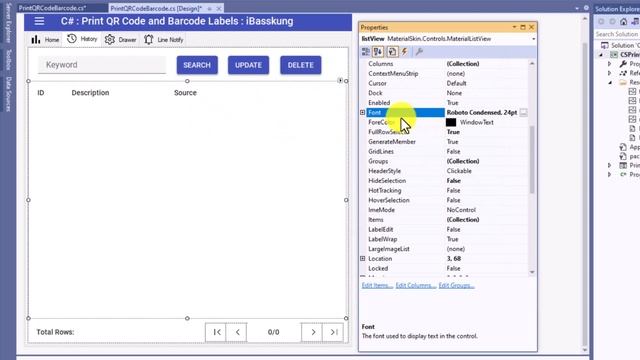The image size is (640, 360).
Task: Select PrintQRCodeBarcode.cs [Design] tab
Action: 156,8
